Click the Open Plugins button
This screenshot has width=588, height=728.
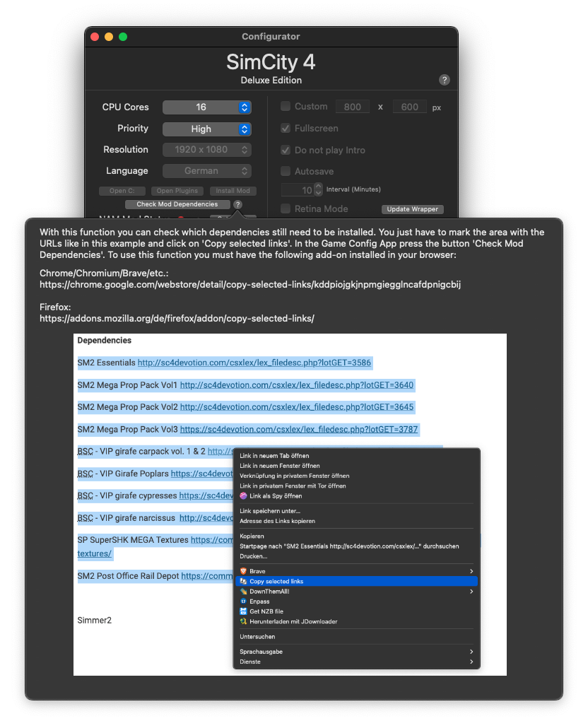click(x=177, y=191)
